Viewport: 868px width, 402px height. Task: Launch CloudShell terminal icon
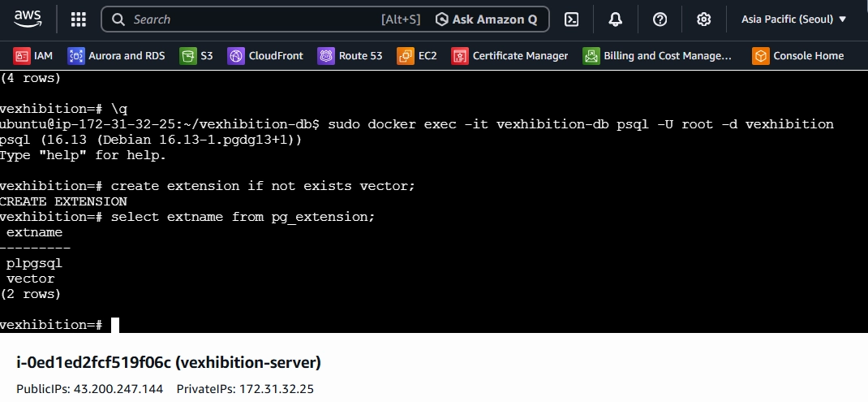[571, 19]
